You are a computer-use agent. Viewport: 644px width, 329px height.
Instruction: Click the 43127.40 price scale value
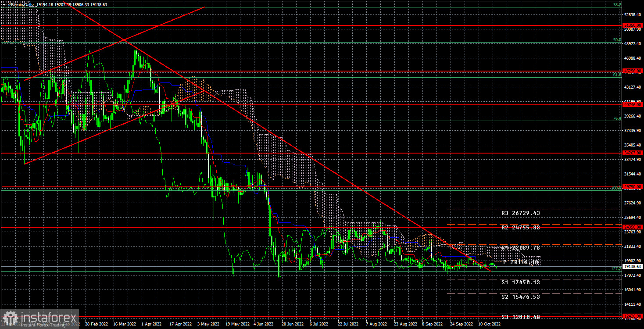[x=633, y=87]
